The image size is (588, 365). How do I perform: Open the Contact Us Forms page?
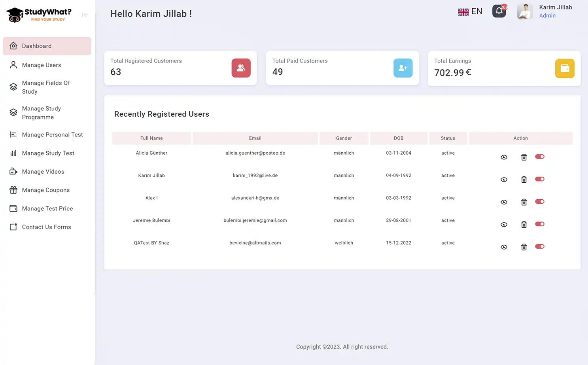pyautogui.click(x=46, y=227)
